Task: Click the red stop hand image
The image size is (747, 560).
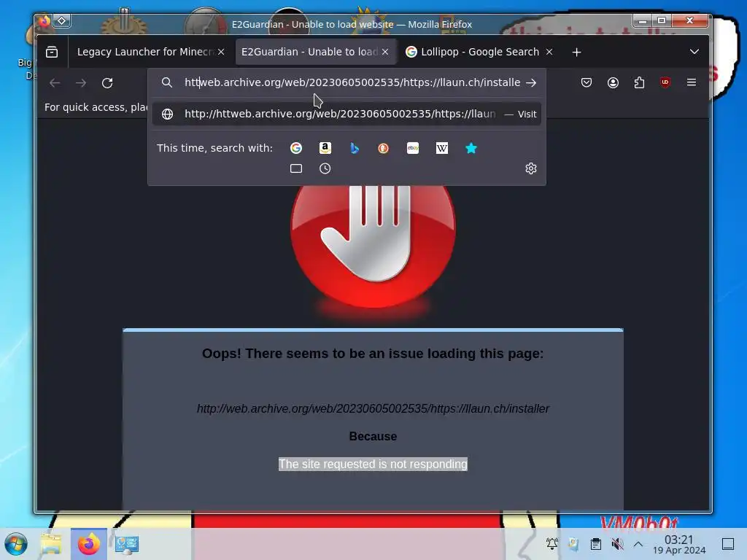Action: [373, 246]
